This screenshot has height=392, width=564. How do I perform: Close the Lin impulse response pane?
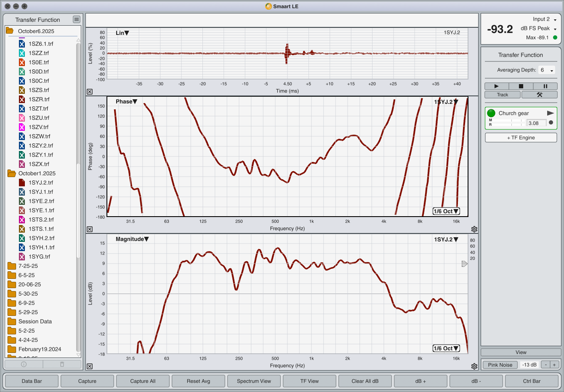(90, 92)
